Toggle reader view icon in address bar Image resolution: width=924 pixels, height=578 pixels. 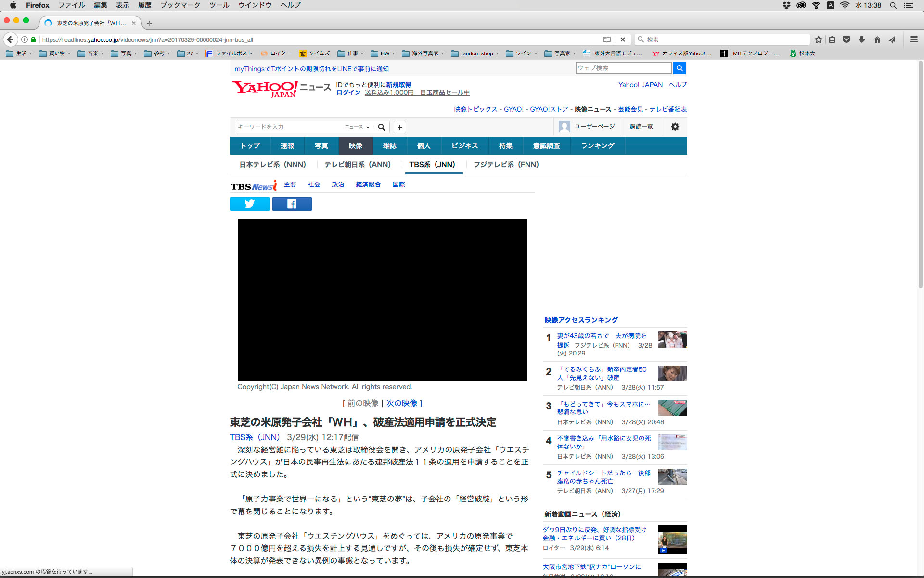pyautogui.click(x=607, y=39)
